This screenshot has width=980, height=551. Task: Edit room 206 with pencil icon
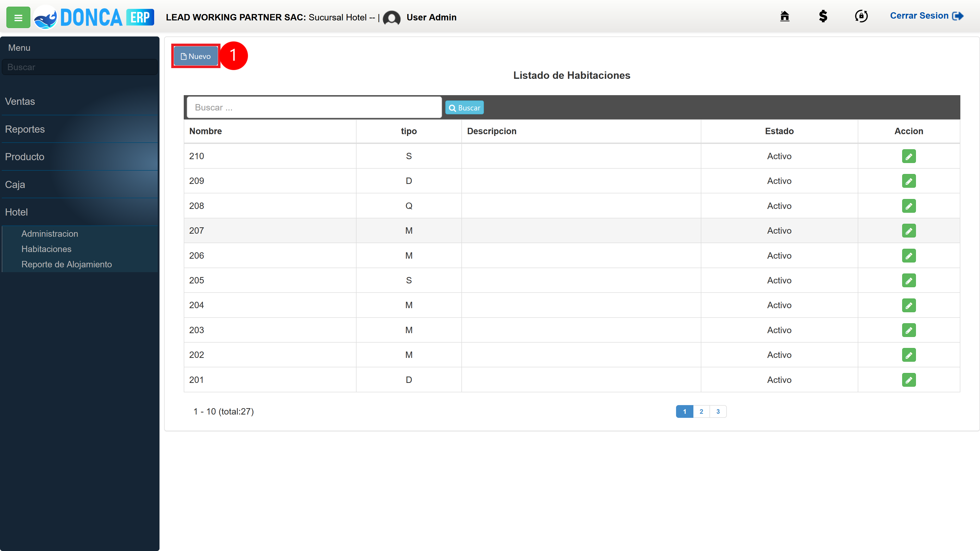909,256
